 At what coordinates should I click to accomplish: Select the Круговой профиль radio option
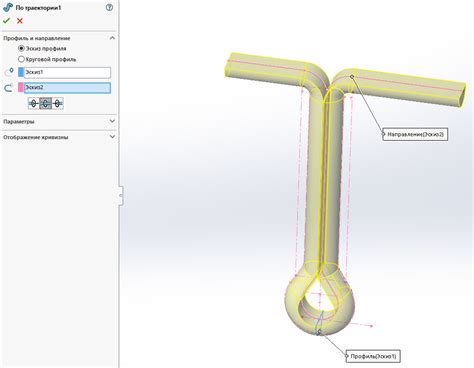pos(21,59)
